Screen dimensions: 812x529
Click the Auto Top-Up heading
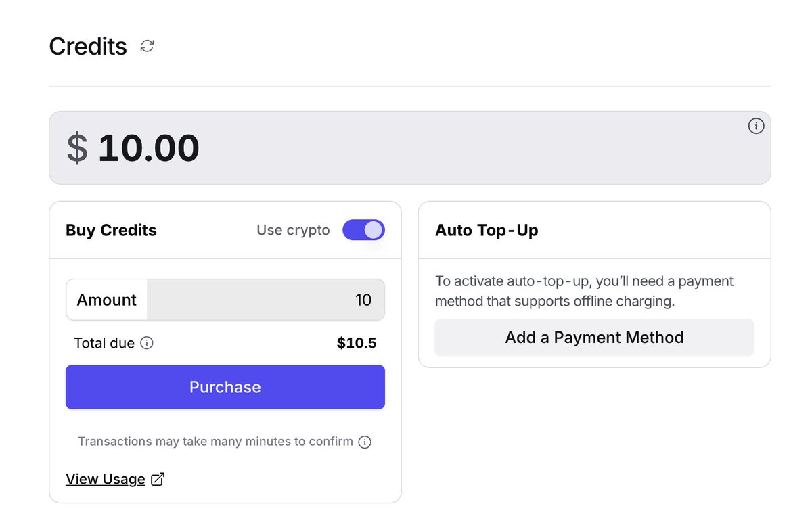click(x=487, y=230)
